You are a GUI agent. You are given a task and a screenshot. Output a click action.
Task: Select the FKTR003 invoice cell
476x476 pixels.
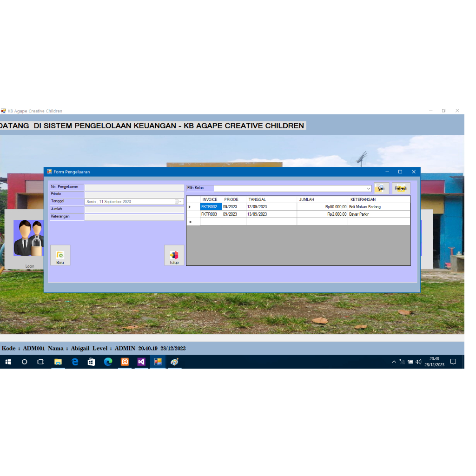point(211,214)
